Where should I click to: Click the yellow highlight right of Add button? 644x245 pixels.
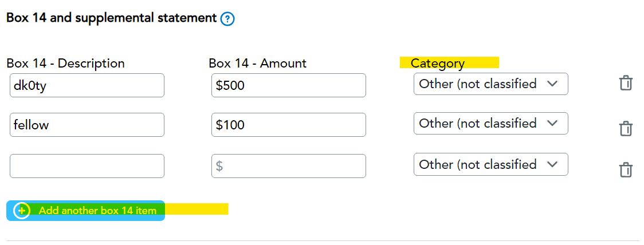point(197,209)
